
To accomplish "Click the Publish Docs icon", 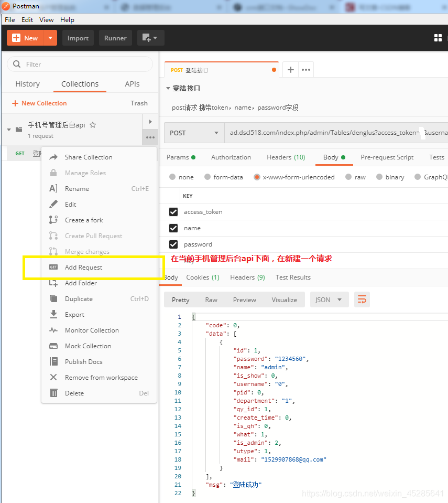I will click(x=53, y=361).
